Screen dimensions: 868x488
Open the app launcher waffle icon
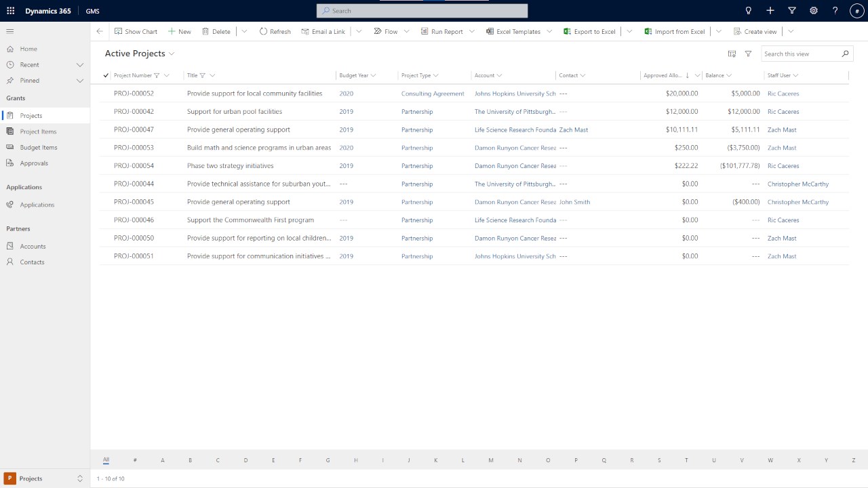[x=10, y=11]
